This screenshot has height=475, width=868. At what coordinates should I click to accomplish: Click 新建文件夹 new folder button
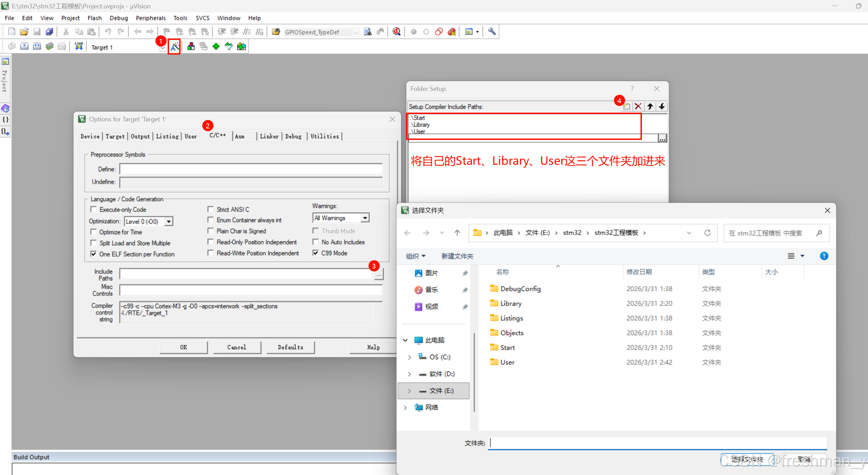coord(457,256)
